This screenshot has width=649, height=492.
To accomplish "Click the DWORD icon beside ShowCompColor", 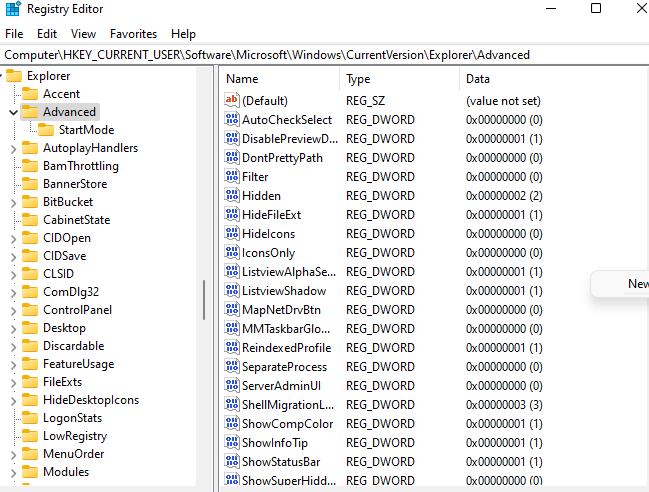I will (x=232, y=424).
